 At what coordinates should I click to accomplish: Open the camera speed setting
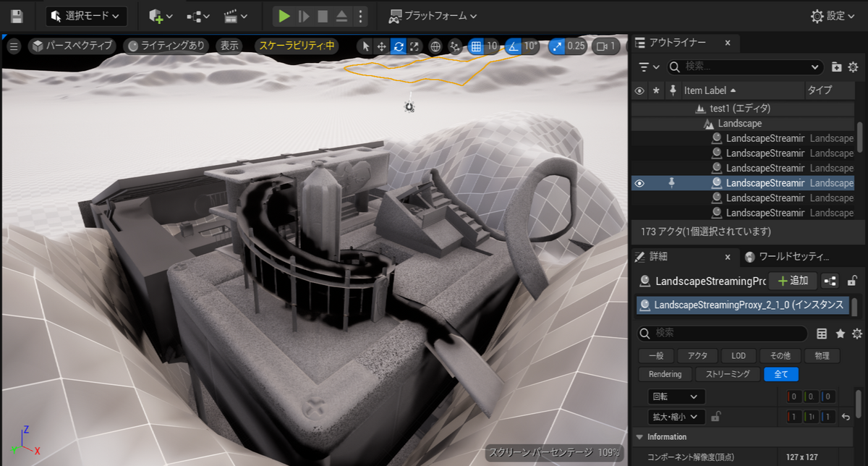(606, 46)
